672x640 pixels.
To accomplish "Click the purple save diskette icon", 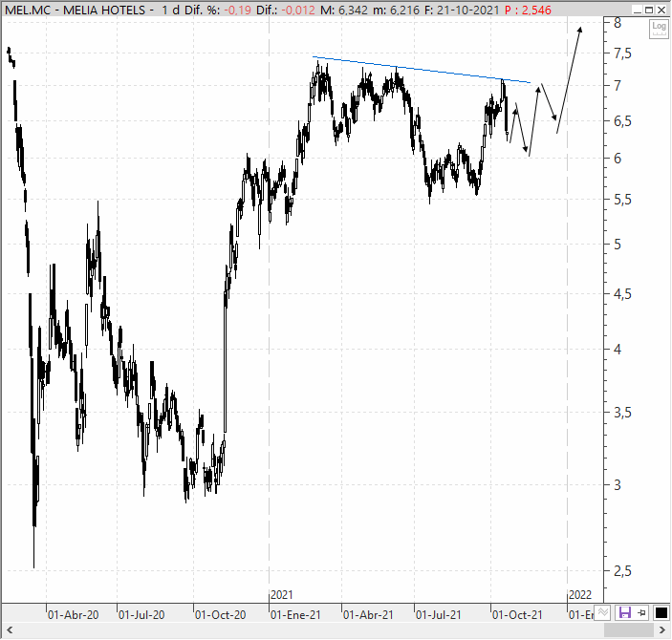I will coord(625,612).
